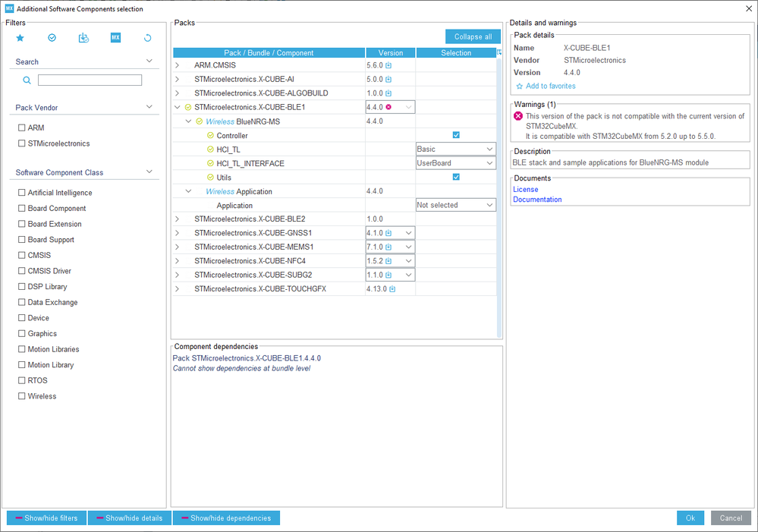
Task: Tick the Wireless class checkbox
Action: pos(21,396)
